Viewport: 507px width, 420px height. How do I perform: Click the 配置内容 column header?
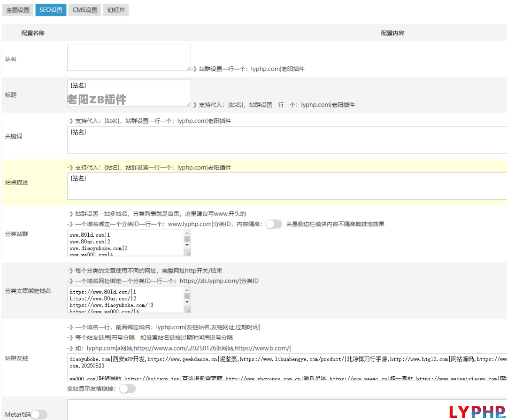click(392, 33)
